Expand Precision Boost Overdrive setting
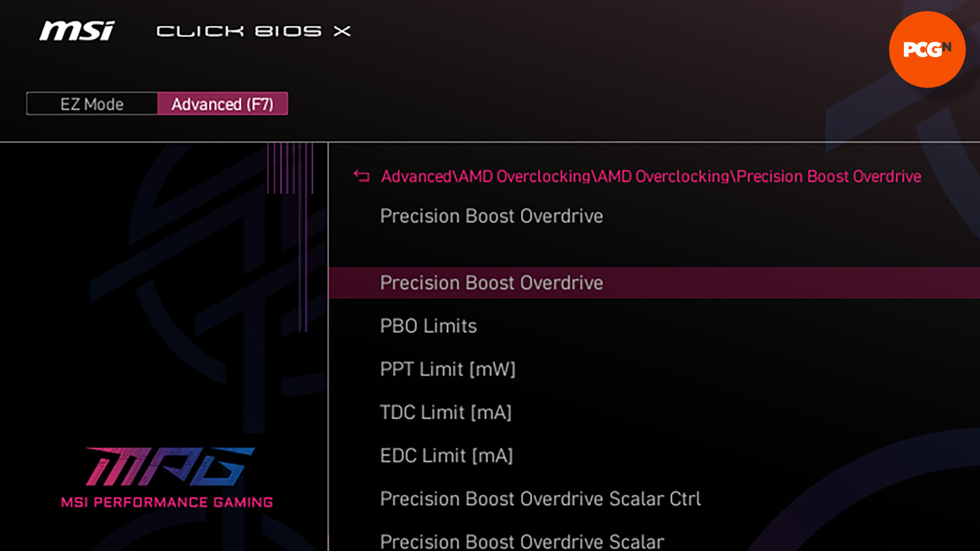 point(491,282)
